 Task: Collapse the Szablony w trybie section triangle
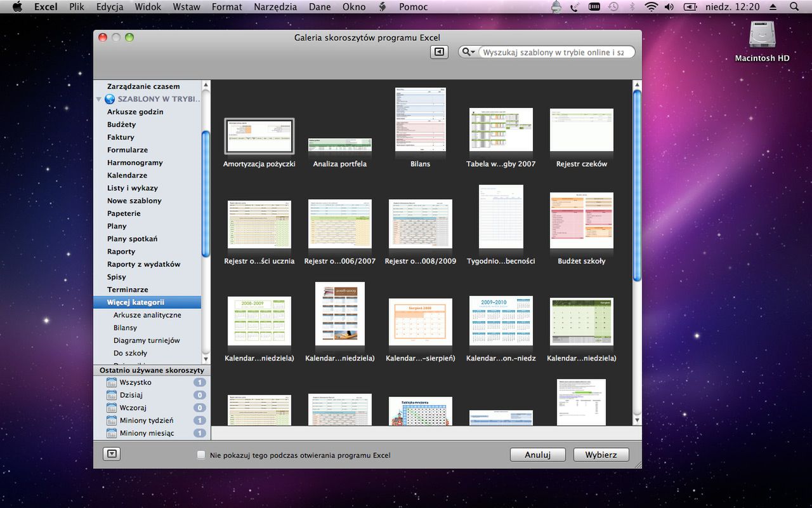point(99,100)
